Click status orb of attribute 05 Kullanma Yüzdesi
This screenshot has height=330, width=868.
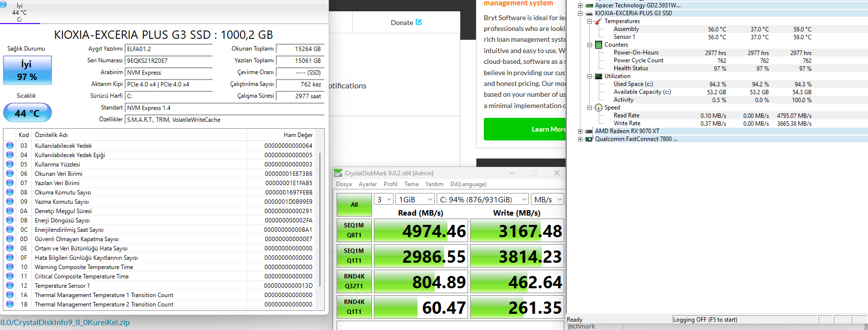(x=10, y=164)
